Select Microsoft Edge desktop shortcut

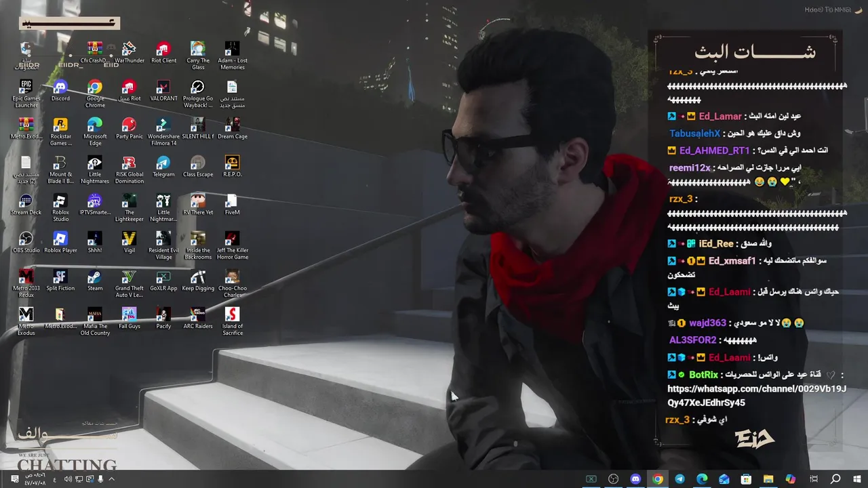(95, 131)
